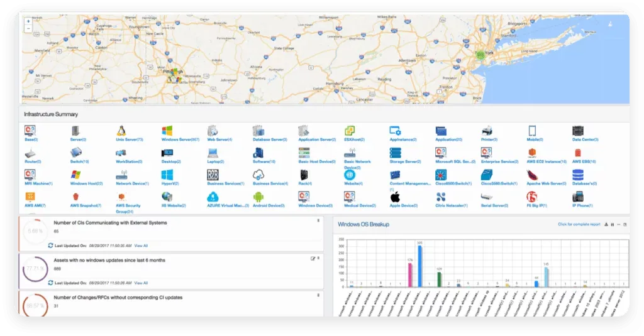
Task: Open the AZURE Virtual Mac... cloud icon
Action: point(213,197)
